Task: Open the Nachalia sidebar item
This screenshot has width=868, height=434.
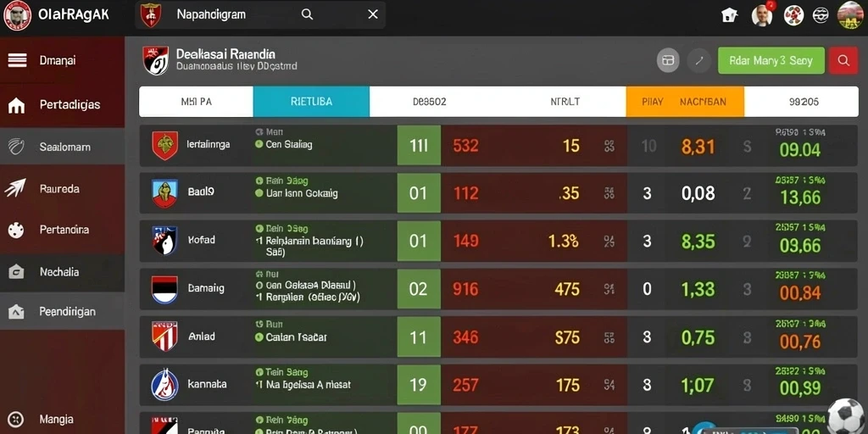Action: (62, 272)
